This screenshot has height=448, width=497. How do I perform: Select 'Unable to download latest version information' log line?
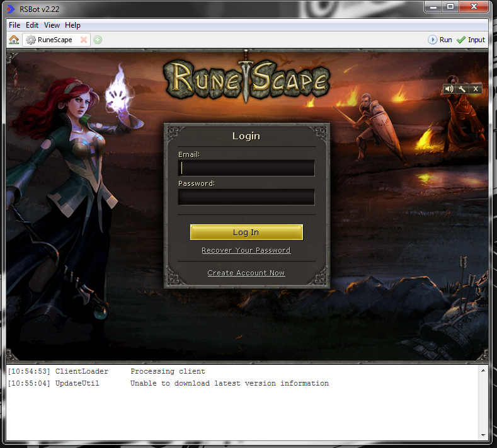click(229, 383)
